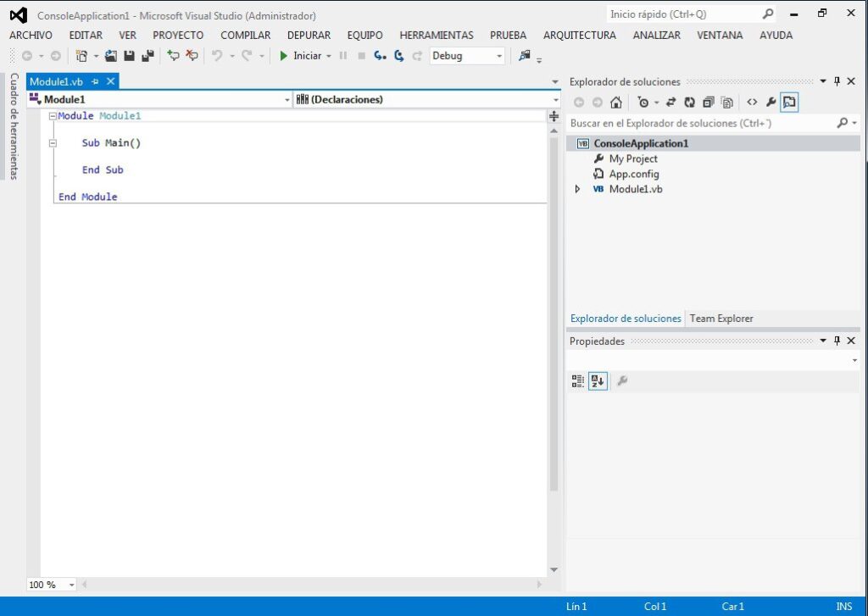Open the COMPILAR menu
The width and height of the screenshot is (868, 616).
pyautogui.click(x=246, y=36)
